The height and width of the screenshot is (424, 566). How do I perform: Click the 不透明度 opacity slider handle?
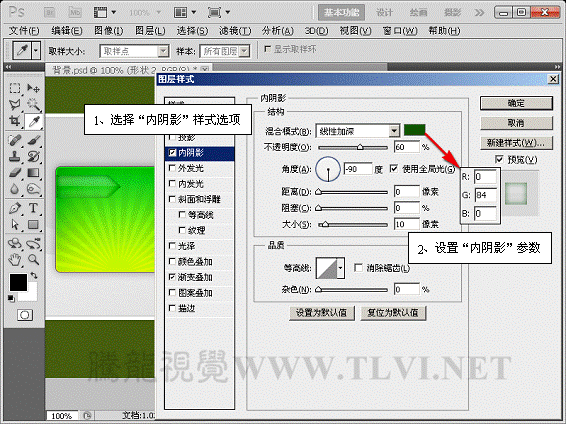click(360, 147)
